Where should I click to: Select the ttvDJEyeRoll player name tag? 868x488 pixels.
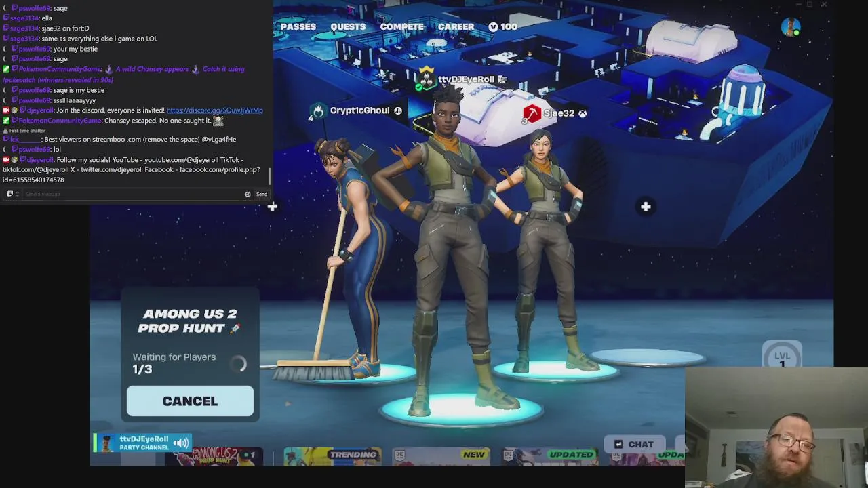click(466, 79)
